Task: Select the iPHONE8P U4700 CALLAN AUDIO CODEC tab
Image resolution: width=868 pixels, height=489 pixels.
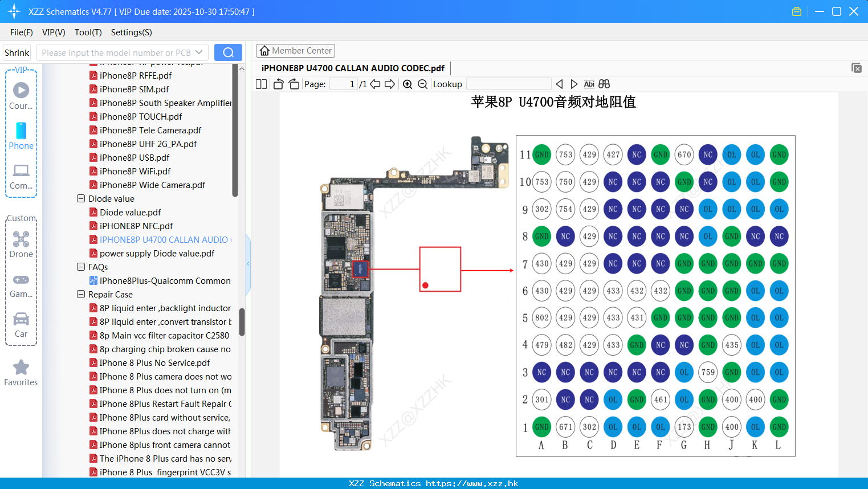Action: click(353, 68)
